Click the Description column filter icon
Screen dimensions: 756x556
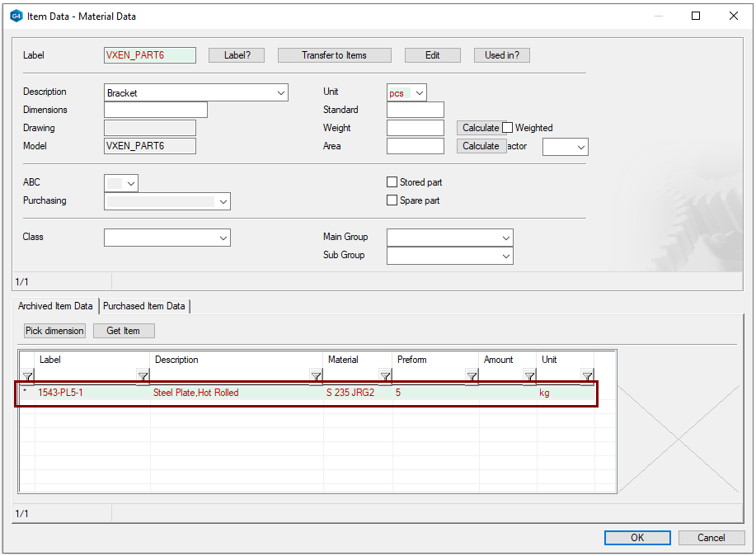(x=316, y=378)
